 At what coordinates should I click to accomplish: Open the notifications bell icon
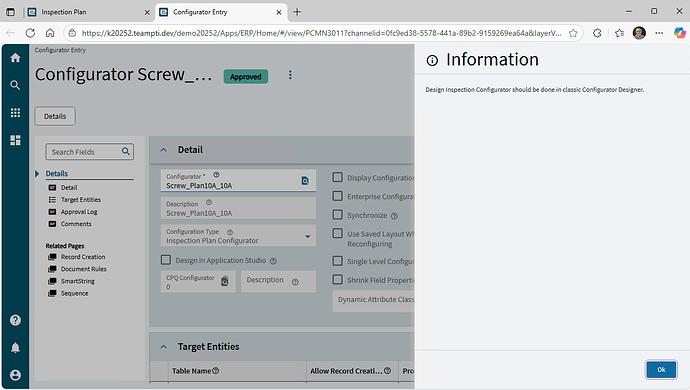15,348
